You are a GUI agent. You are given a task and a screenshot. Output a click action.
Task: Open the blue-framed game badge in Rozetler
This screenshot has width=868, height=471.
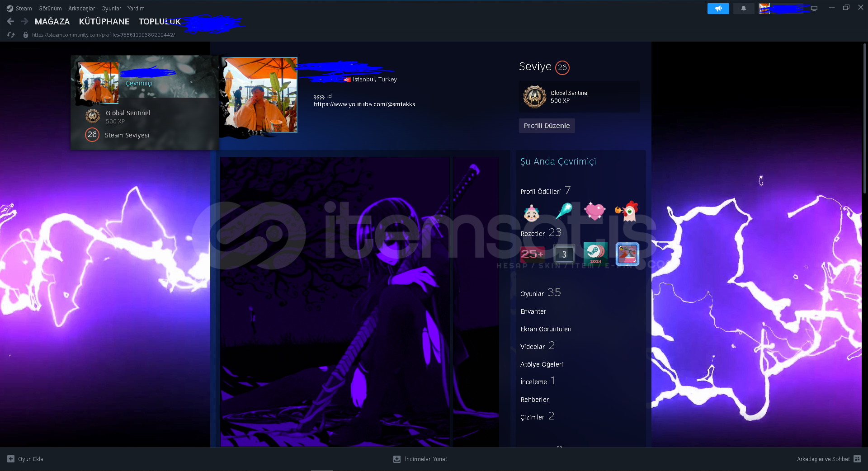coord(627,253)
